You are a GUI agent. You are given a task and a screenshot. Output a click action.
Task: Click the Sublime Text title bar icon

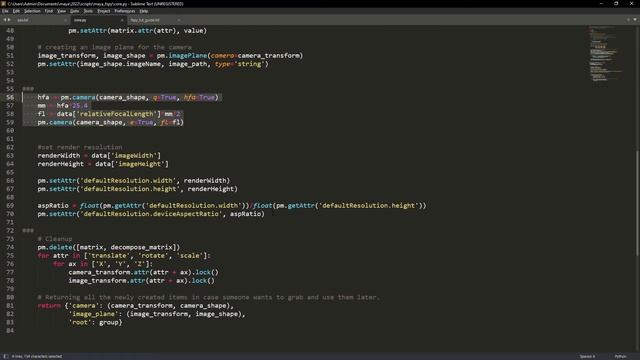pos(4,3)
